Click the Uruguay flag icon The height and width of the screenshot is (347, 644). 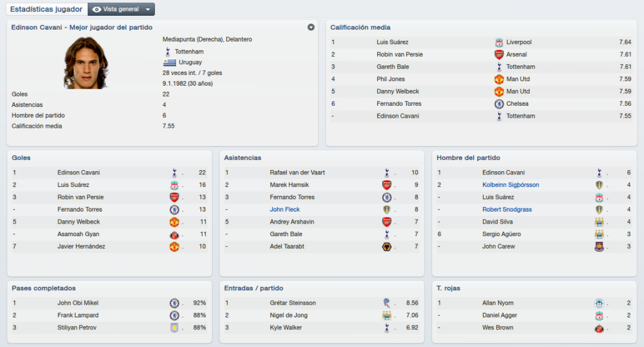pyautogui.click(x=169, y=62)
